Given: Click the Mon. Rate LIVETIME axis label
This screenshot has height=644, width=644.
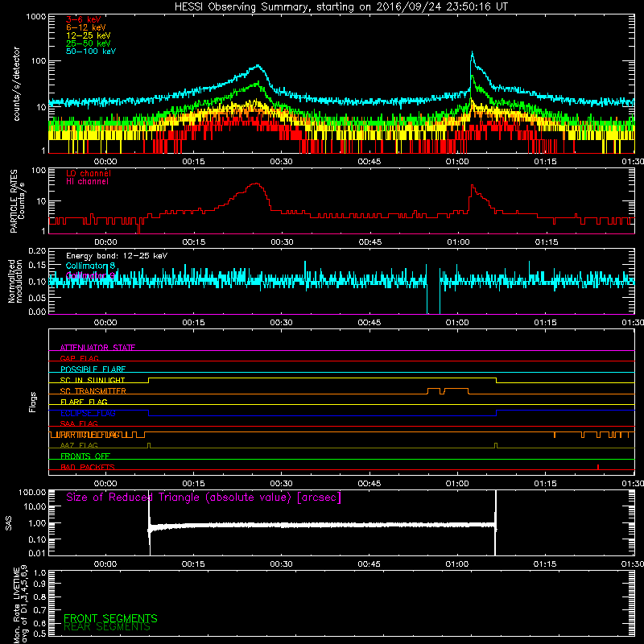Looking at the screenshot, I should [x=20, y=604].
